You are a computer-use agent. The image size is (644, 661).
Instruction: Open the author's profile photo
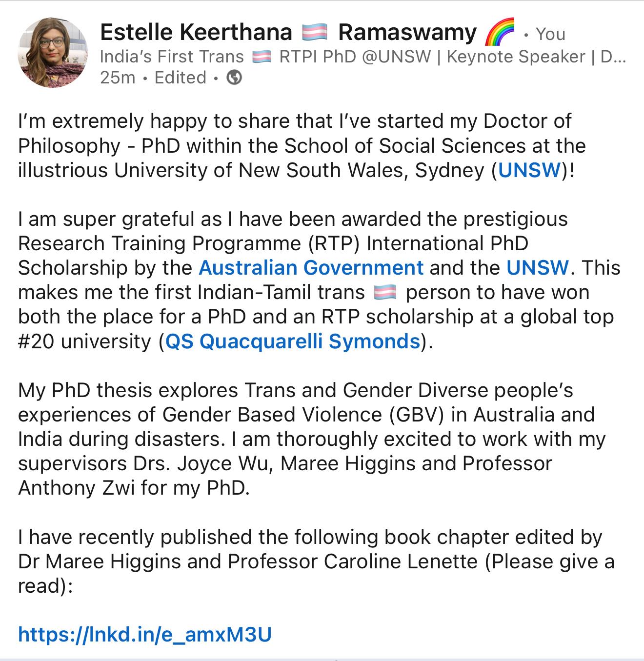pos(53,53)
